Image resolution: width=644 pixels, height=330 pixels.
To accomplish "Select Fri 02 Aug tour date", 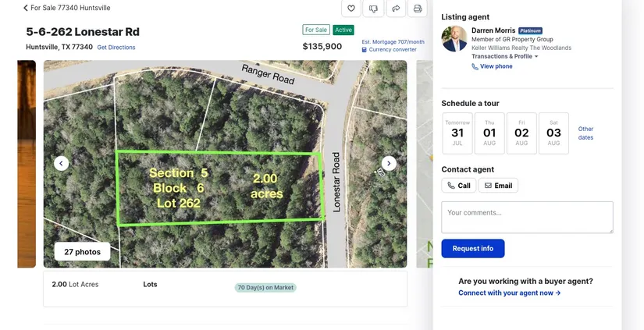I will pyautogui.click(x=521, y=133).
